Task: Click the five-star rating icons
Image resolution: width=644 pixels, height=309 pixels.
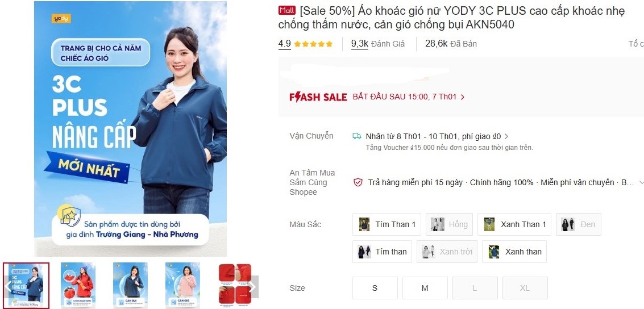Action: point(313,44)
